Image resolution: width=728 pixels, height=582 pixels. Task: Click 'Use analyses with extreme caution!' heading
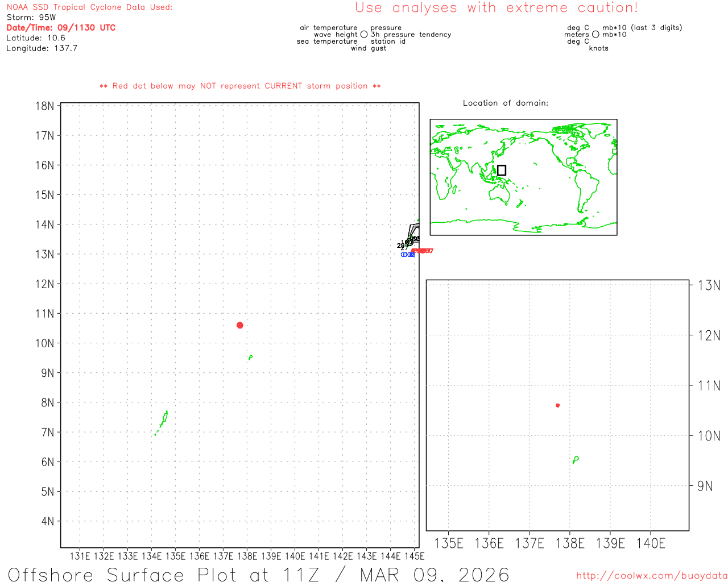click(x=496, y=8)
